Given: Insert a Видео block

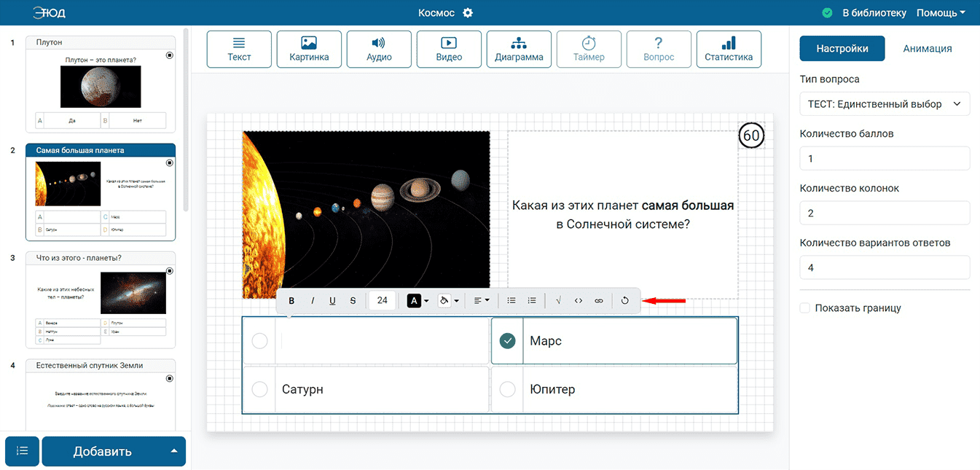Looking at the screenshot, I should 449,50.
